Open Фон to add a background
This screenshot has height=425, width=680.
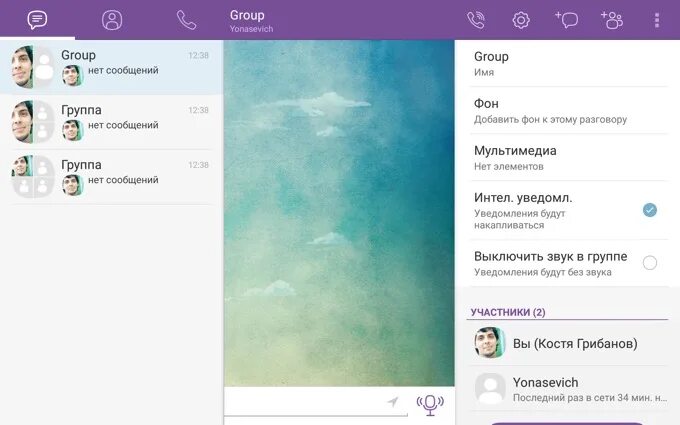pyautogui.click(x=569, y=111)
